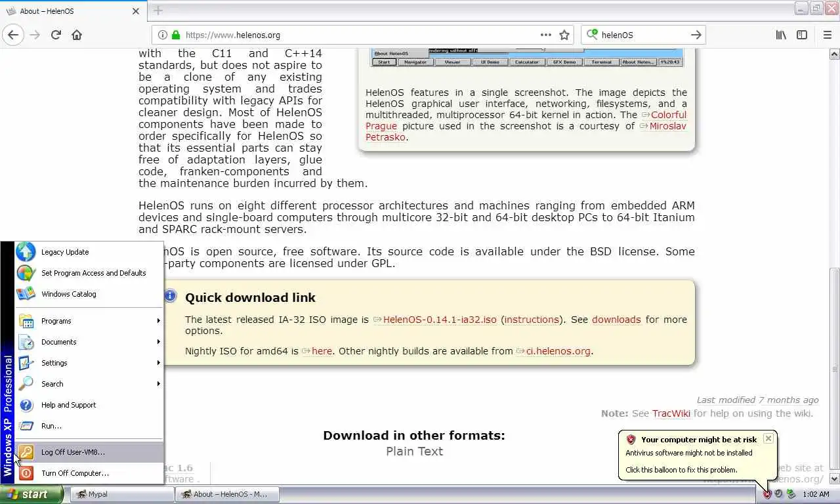
Task: Click the Windows Catalog icon
Action: pos(26,293)
